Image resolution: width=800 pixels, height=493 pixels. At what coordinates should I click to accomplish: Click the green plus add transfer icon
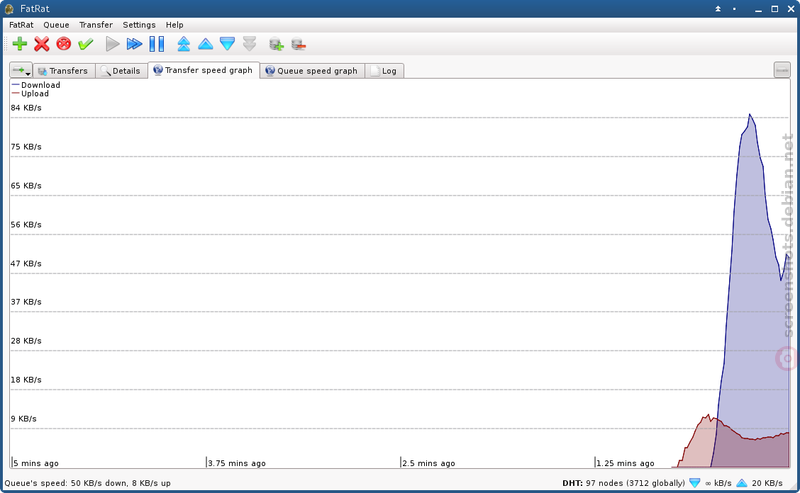tap(20, 44)
